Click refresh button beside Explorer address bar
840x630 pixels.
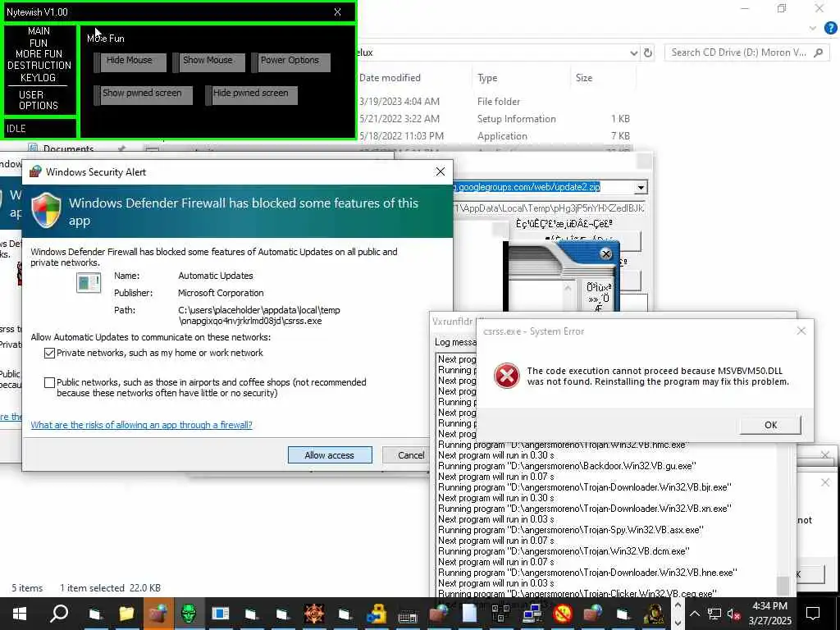648,52
